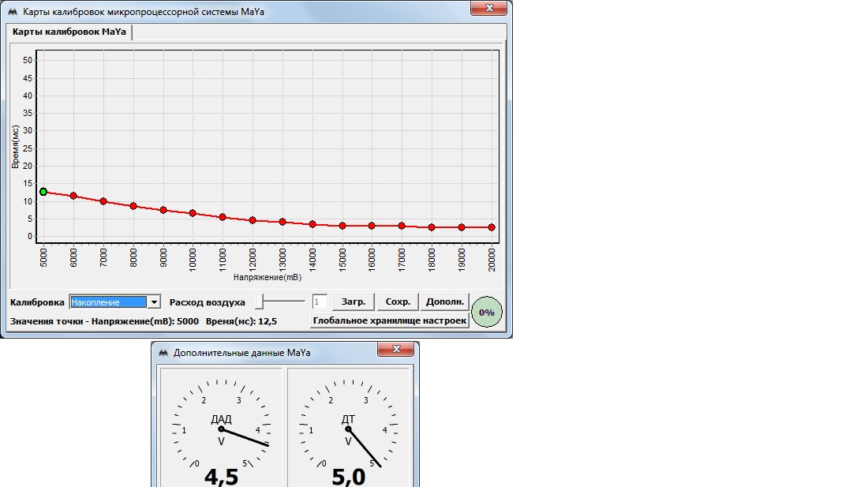Screen dimensions: 868x487
Task: Open additional data with the Дополн. button
Action: (x=445, y=302)
